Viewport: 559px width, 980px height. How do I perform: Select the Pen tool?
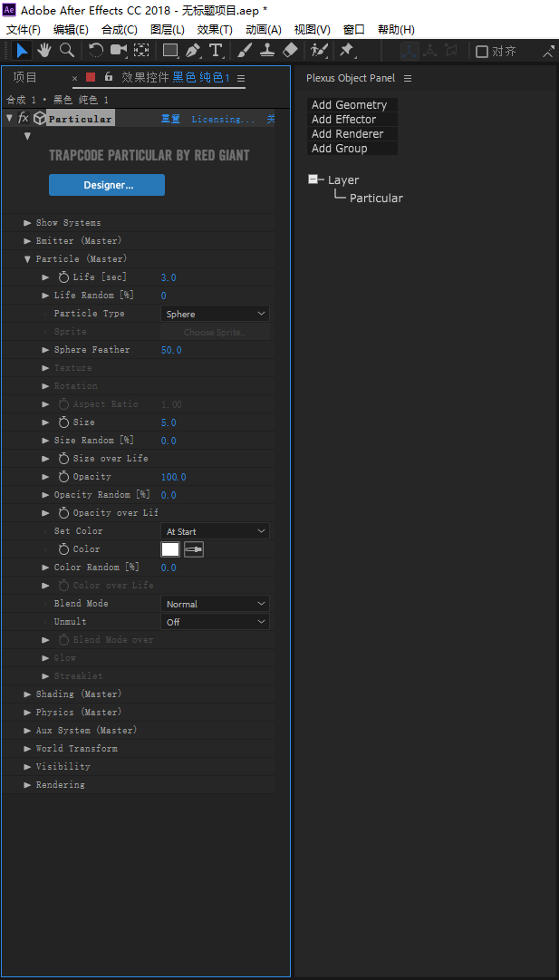[193, 51]
